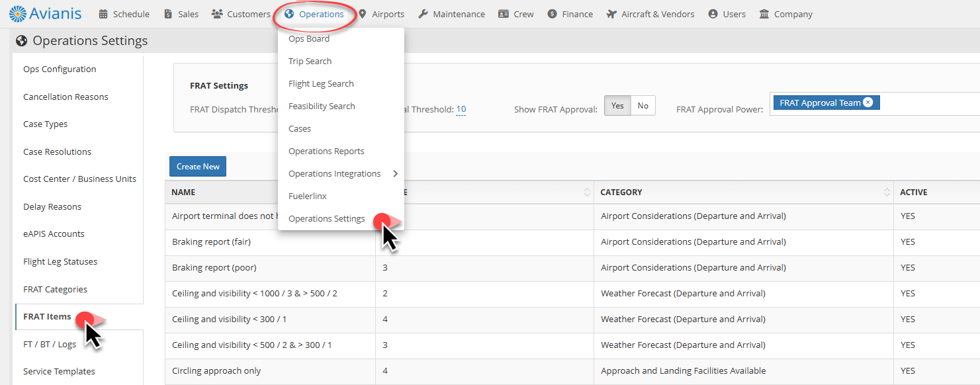Image resolution: width=980 pixels, height=385 pixels.
Task: Remove the FRAT Approval Team tag
Action: (x=868, y=103)
